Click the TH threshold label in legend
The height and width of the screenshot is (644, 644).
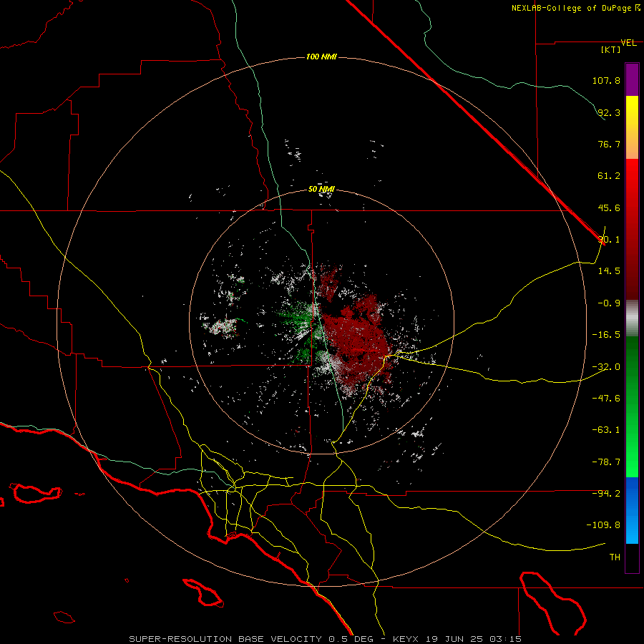pyautogui.click(x=615, y=557)
